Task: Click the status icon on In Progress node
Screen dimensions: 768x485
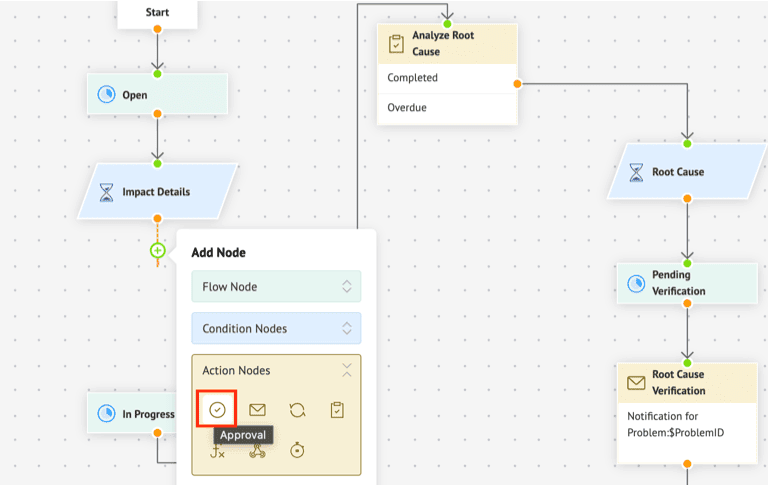Action: pyautogui.click(x=106, y=413)
